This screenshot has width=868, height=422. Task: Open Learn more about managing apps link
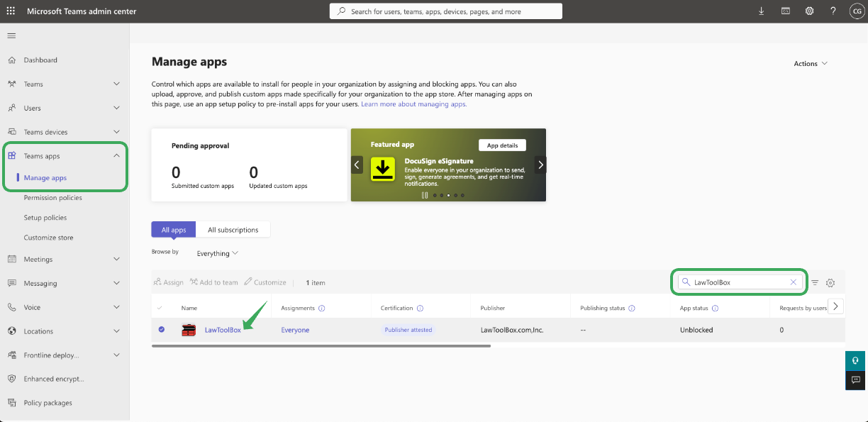click(414, 104)
